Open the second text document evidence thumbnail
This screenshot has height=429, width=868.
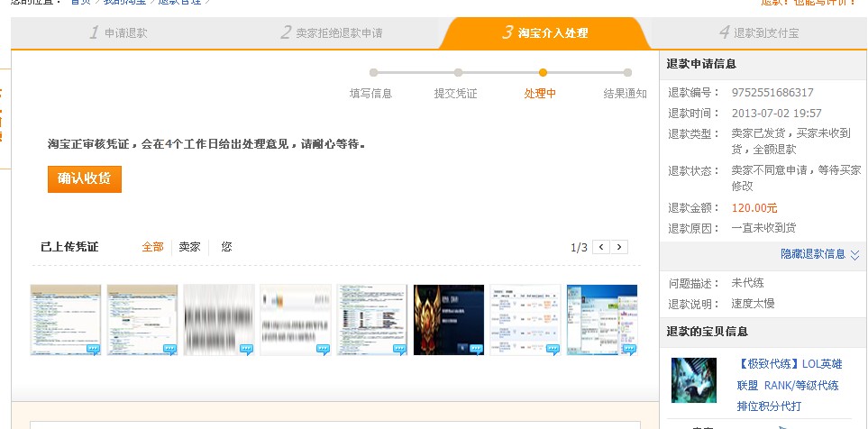[x=142, y=319]
